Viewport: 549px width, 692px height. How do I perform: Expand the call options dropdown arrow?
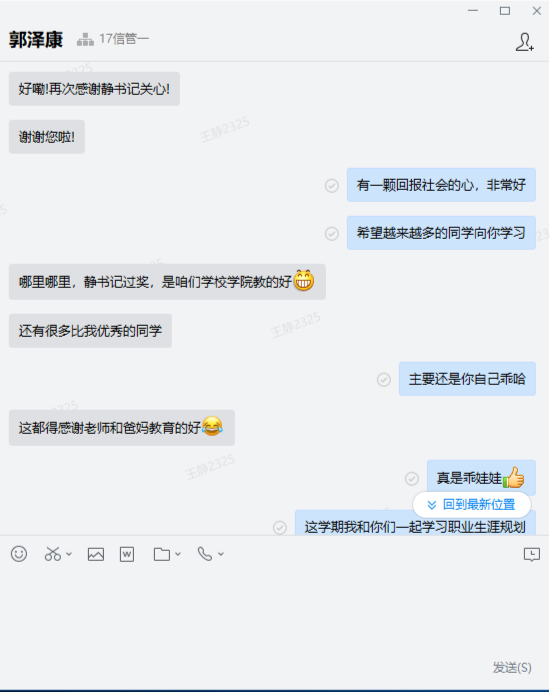(x=221, y=554)
